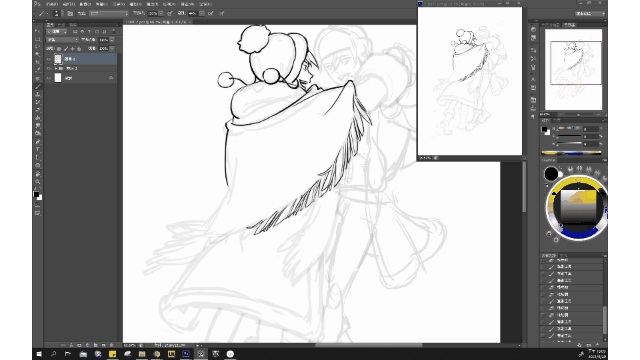Click the canvas vertical scrollbar

coord(524,188)
